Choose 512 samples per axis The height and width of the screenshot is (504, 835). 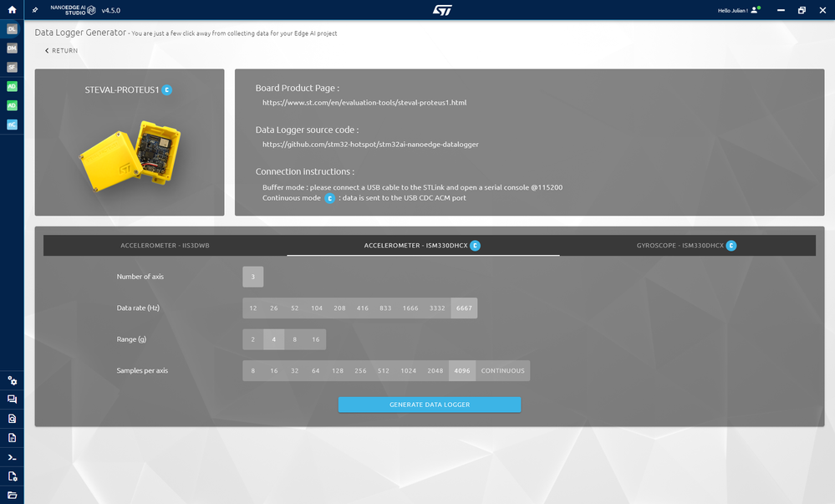pos(384,371)
